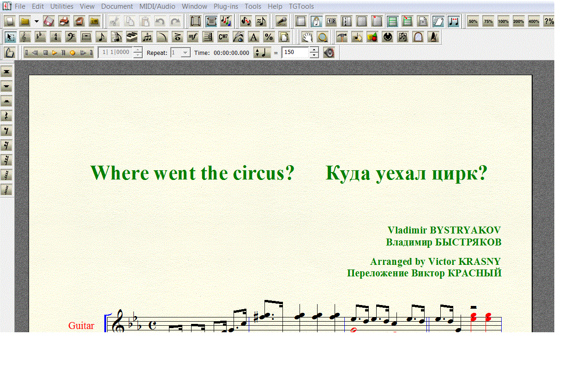Open custom zoom ?% button

[549, 21]
